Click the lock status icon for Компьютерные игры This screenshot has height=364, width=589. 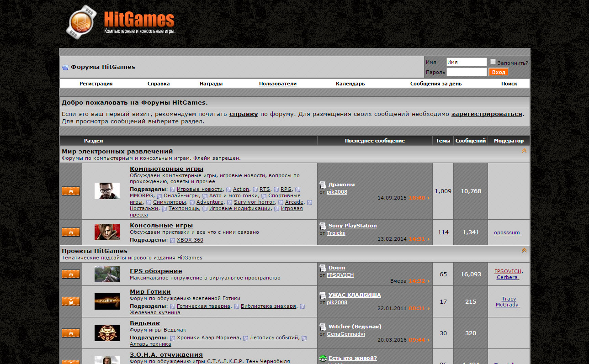pos(71,191)
